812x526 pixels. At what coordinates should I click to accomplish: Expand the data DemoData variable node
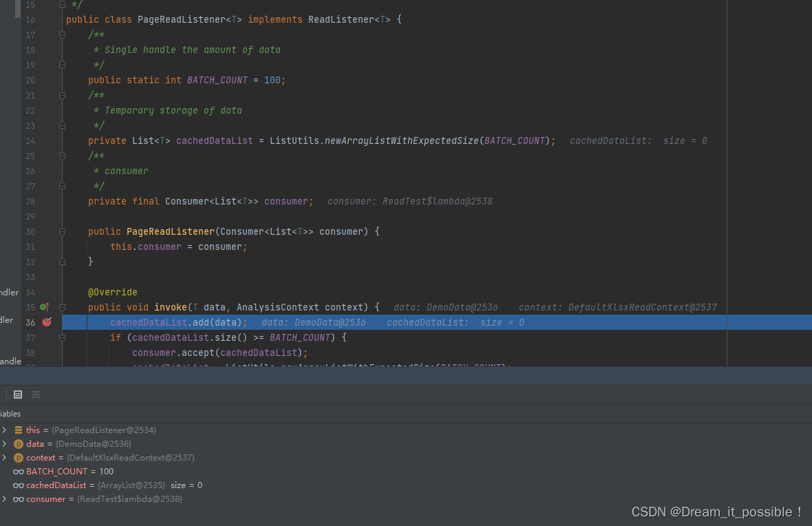6,443
